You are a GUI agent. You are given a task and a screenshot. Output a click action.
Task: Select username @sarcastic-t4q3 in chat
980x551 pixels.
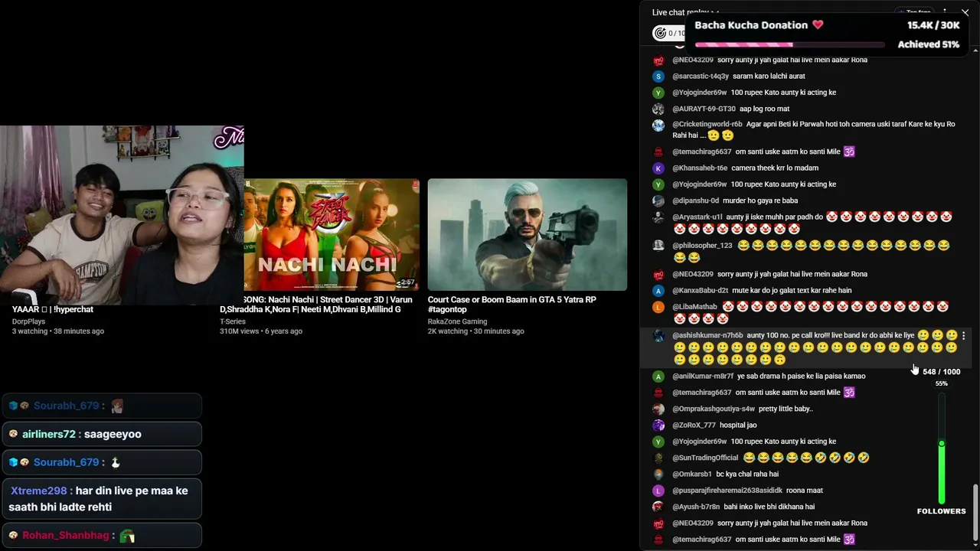pyautogui.click(x=701, y=77)
